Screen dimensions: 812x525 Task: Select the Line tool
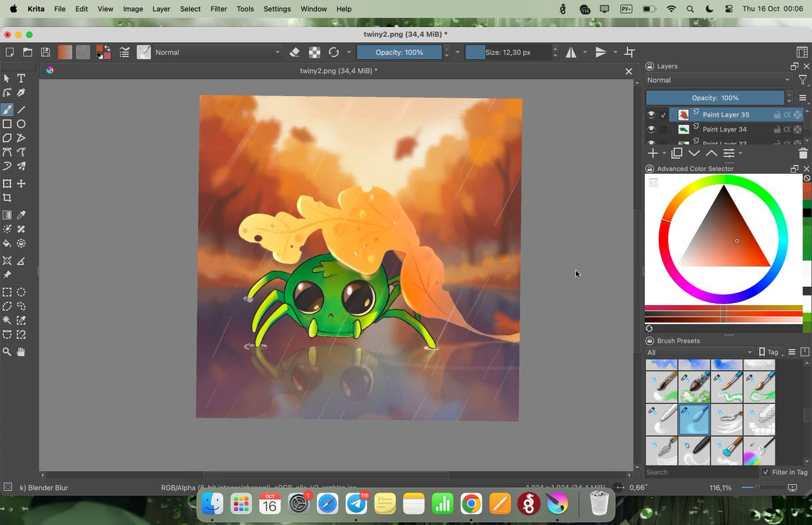21,109
